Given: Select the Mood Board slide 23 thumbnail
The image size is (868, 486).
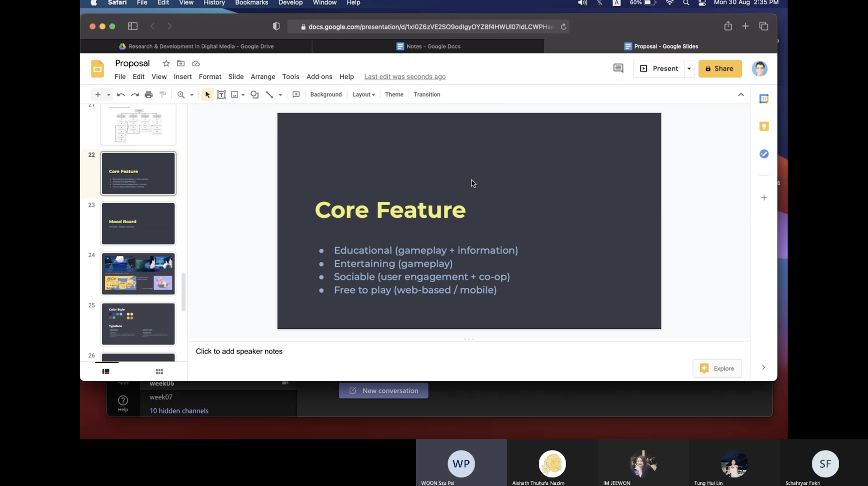Looking at the screenshot, I should point(138,224).
